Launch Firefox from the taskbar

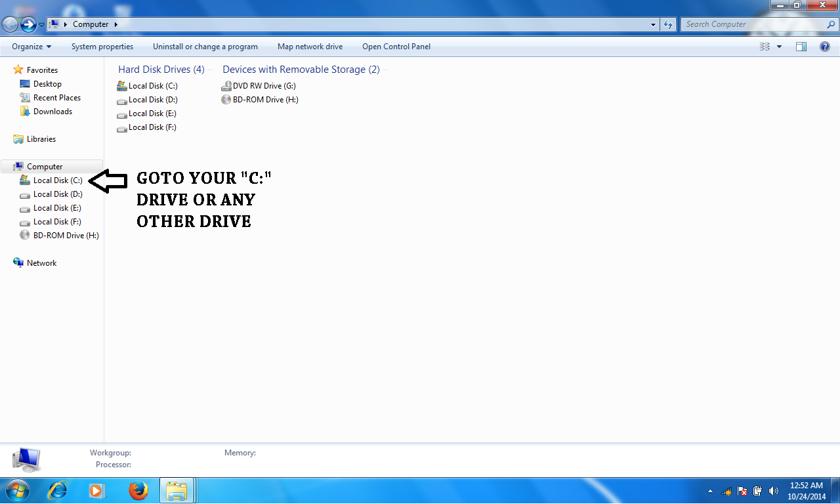point(138,490)
